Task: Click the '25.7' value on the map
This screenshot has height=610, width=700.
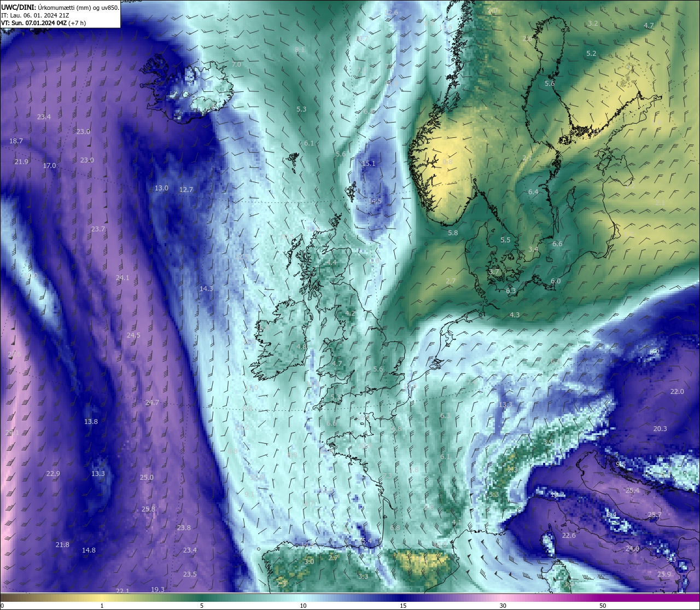Action: [655, 515]
